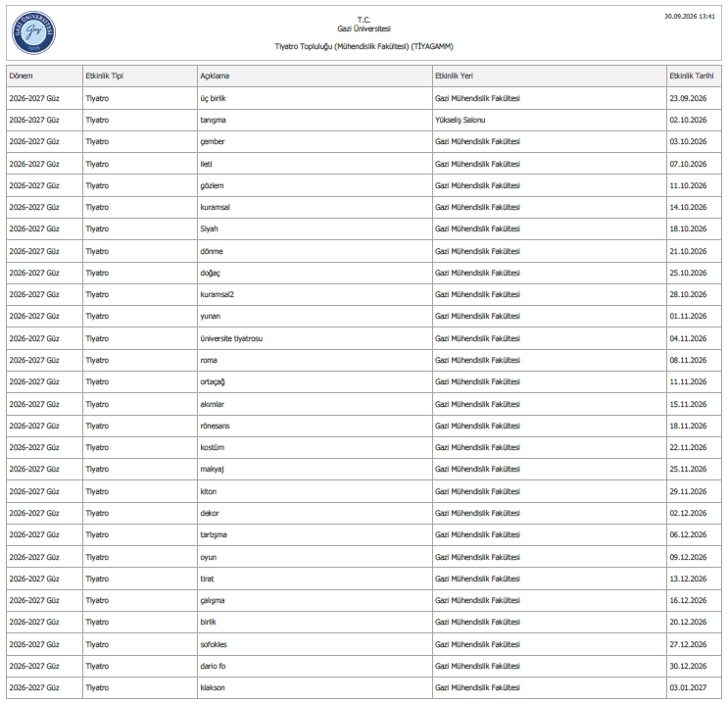This screenshot has height=704, width=728.
Task: Select the date 18.10.2026
Action: (688, 228)
